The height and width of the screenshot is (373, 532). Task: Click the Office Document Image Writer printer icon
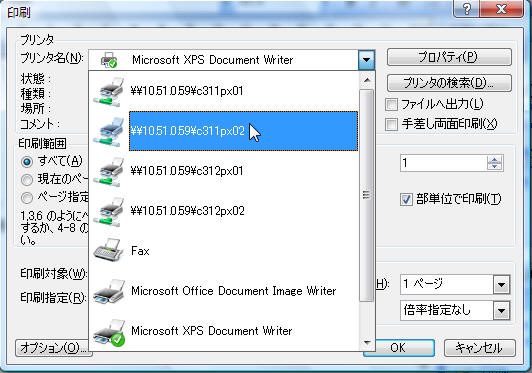click(109, 291)
